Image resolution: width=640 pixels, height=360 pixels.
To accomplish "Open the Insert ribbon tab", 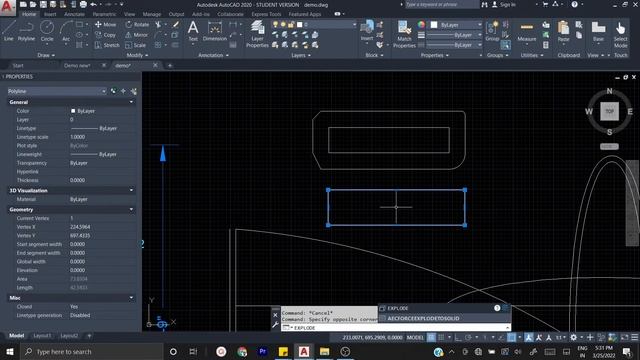I will (x=50, y=14).
